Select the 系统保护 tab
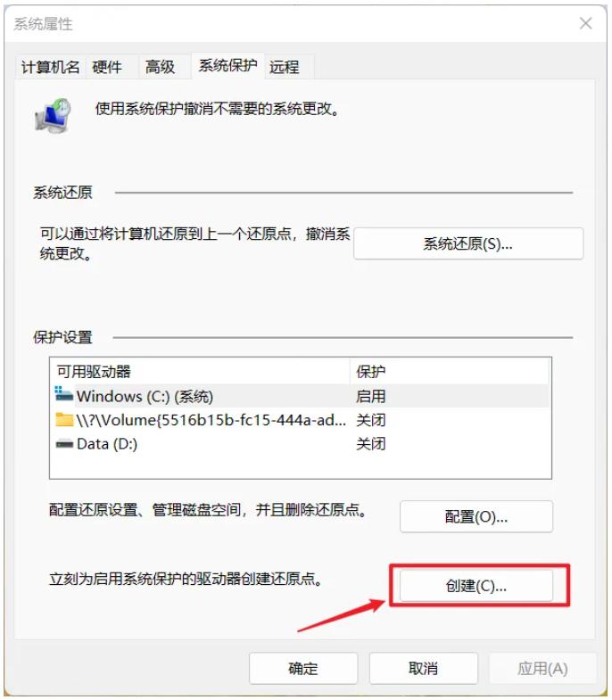The height and width of the screenshot is (700, 612). 227,66
